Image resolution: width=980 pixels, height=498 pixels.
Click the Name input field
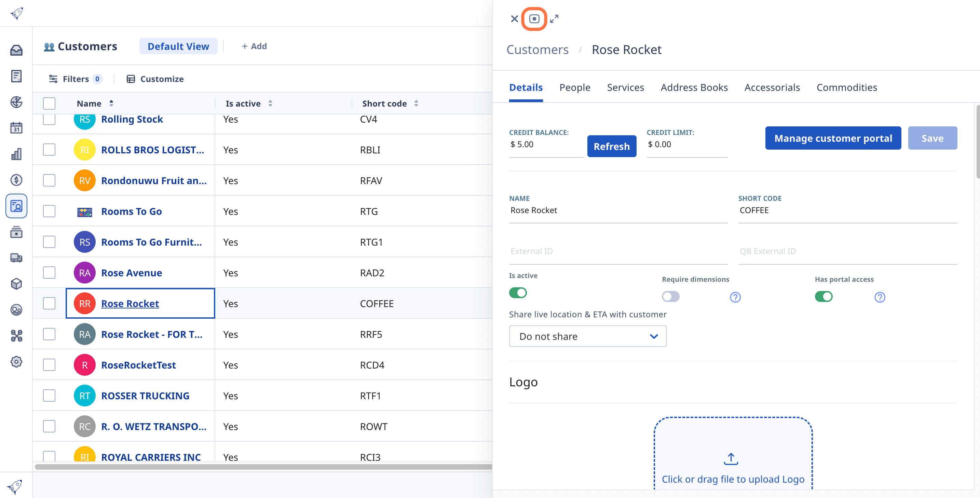(x=618, y=211)
